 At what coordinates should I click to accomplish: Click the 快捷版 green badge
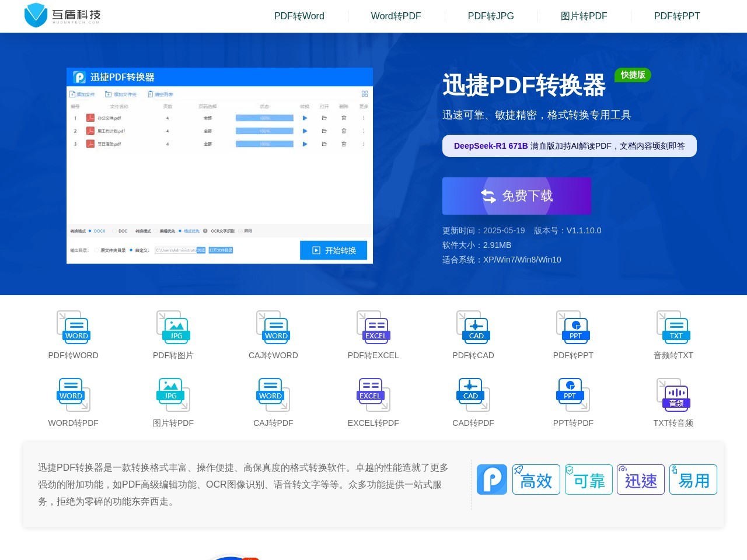[x=633, y=75]
